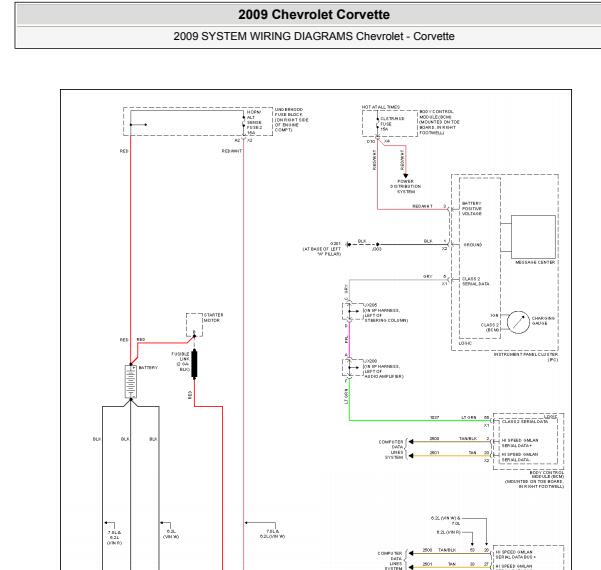The height and width of the screenshot is (570, 601).
Task: Click the 'CLSTR/HUD FUSE 15A' label
Action: pyautogui.click(x=392, y=124)
